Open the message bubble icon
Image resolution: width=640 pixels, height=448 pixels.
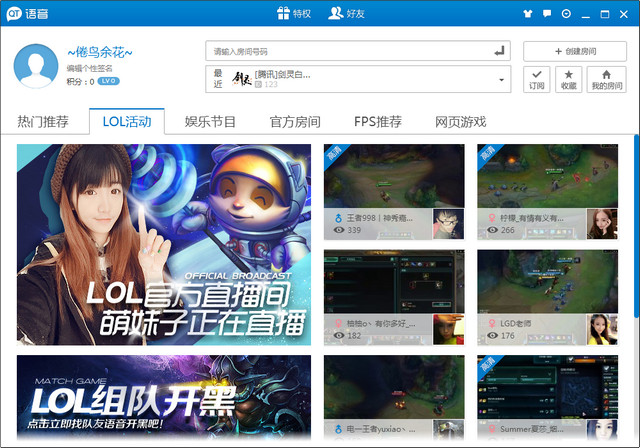click(547, 13)
